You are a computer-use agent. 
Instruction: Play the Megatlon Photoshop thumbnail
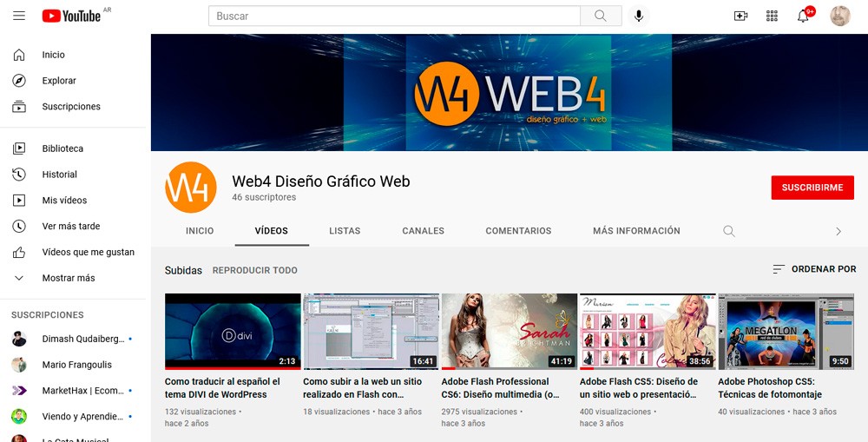[x=786, y=331]
